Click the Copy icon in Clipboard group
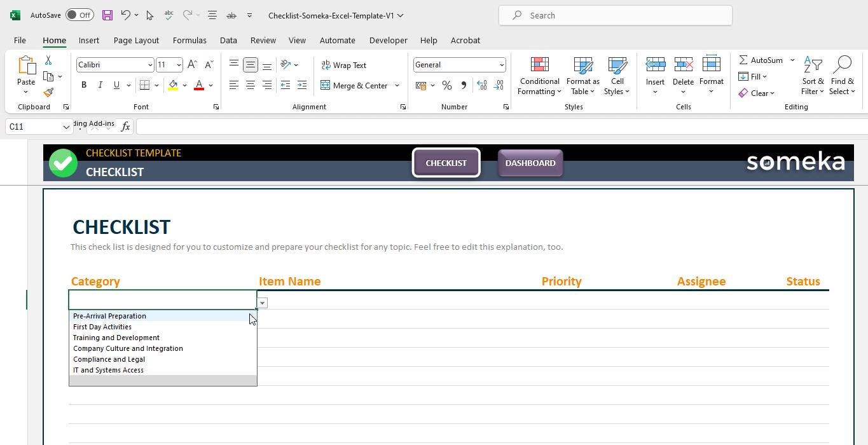 pyautogui.click(x=48, y=76)
